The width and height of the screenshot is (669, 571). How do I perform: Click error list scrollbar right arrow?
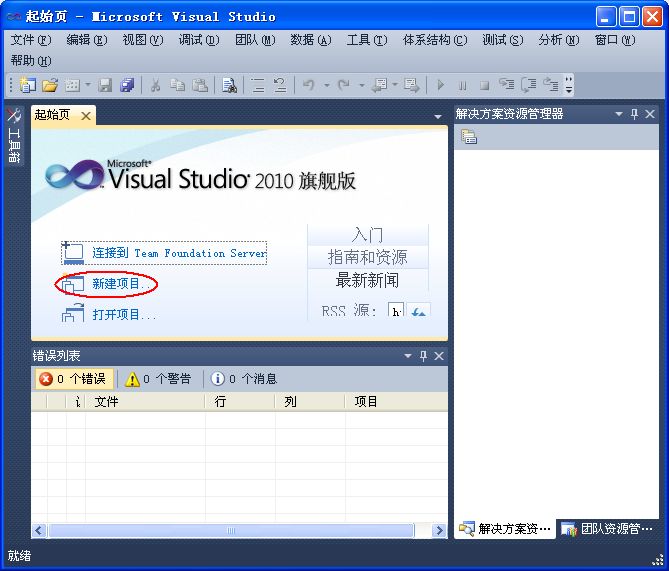(439, 530)
